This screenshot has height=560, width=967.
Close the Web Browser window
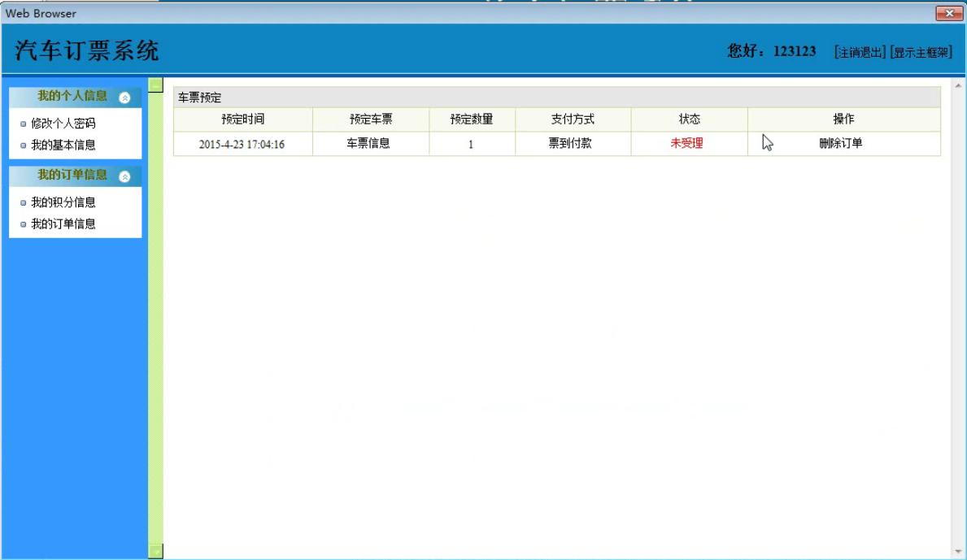coord(949,13)
